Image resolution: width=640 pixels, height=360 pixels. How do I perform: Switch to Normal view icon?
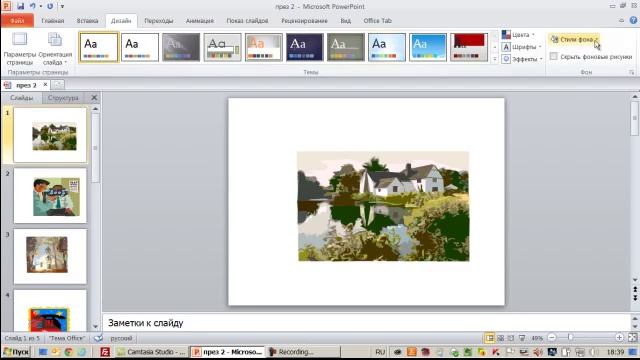point(489,338)
